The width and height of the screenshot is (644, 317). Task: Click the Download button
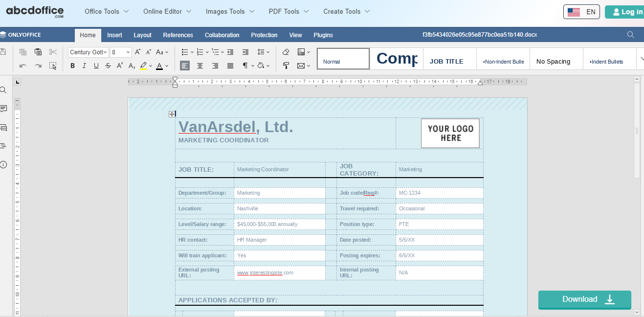click(x=584, y=299)
